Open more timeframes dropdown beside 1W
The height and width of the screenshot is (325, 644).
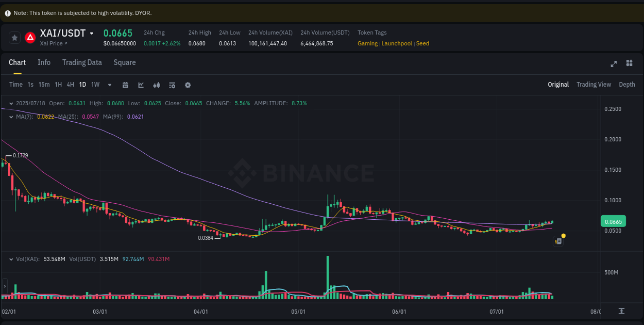coord(109,85)
